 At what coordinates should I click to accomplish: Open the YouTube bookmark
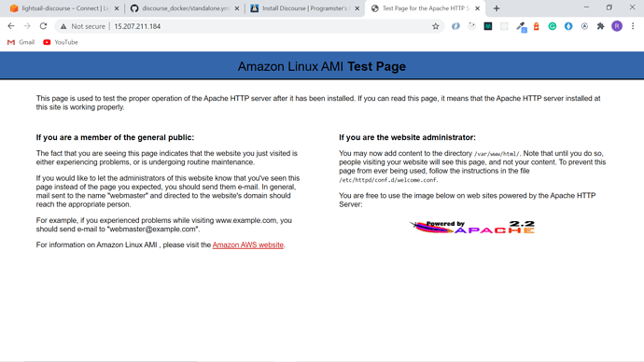[61, 42]
